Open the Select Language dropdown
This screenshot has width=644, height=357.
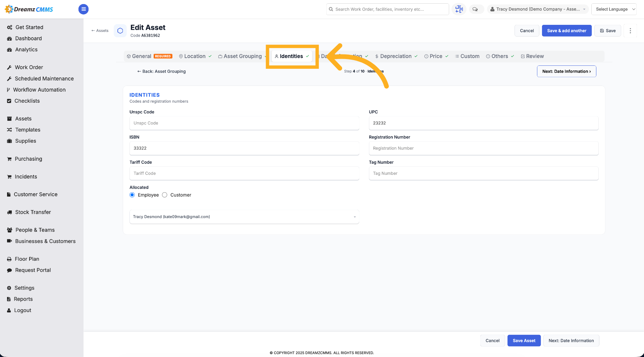pos(614,9)
